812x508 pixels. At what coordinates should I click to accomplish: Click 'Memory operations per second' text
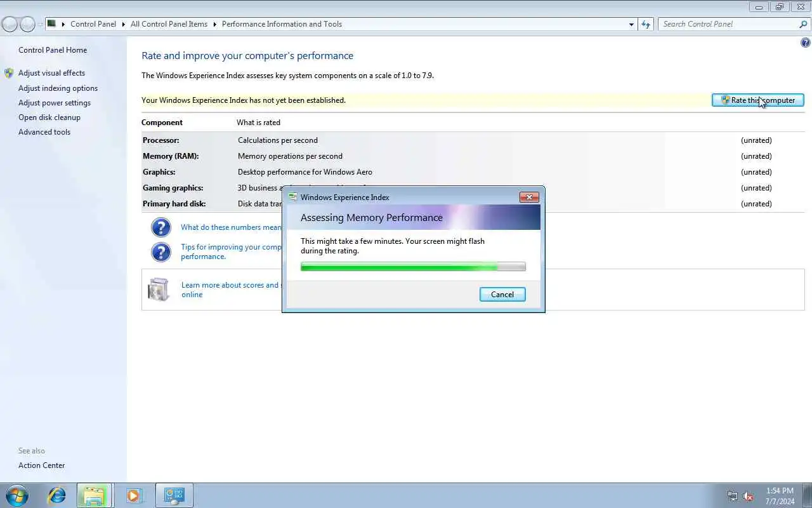pyautogui.click(x=290, y=156)
